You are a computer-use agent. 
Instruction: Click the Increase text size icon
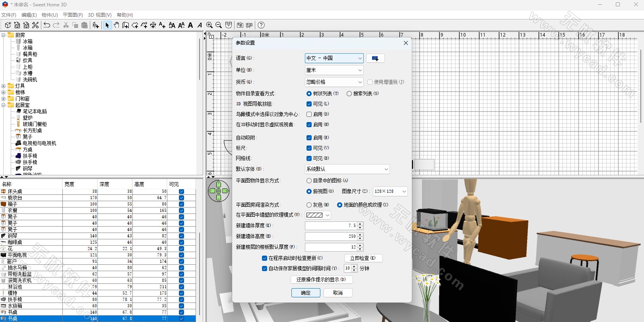[172, 25]
